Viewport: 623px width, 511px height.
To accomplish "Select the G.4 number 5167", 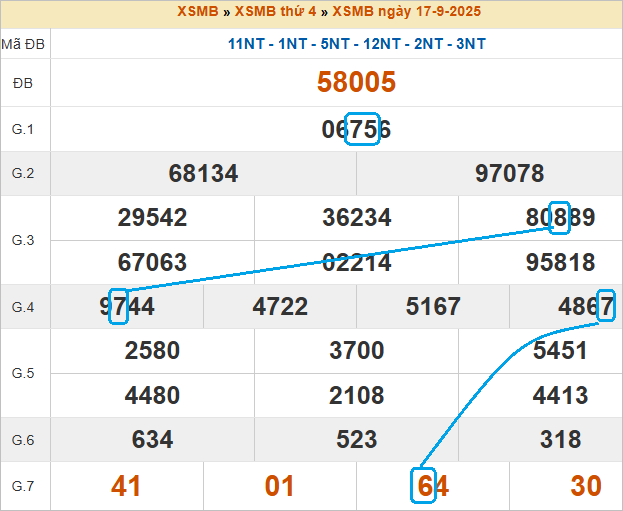I will pos(432,307).
